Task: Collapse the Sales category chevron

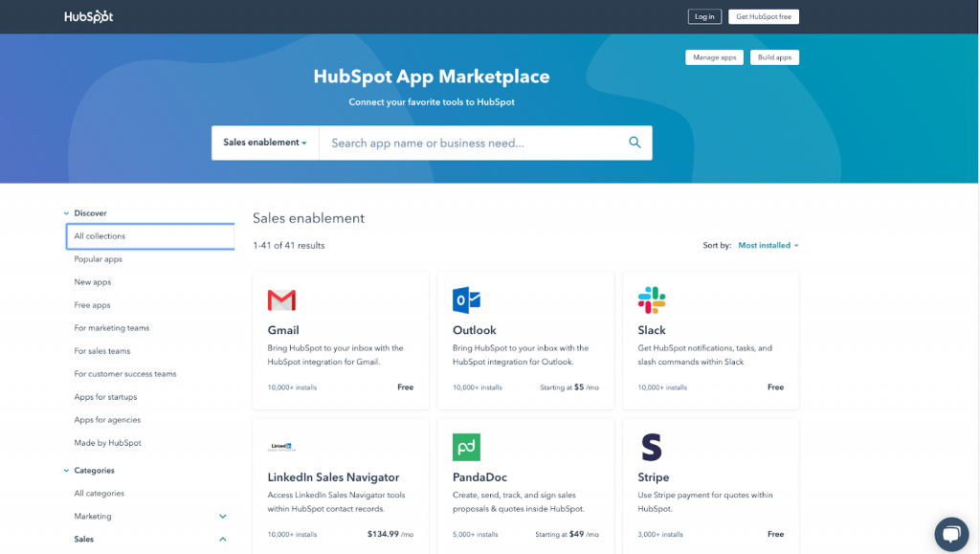Action: pos(222,539)
